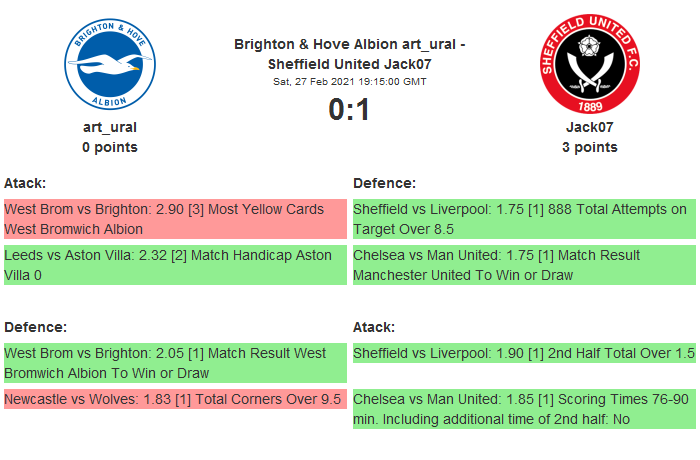Open art_ural player name
The height and width of the screenshot is (460, 700).
click(x=109, y=127)
